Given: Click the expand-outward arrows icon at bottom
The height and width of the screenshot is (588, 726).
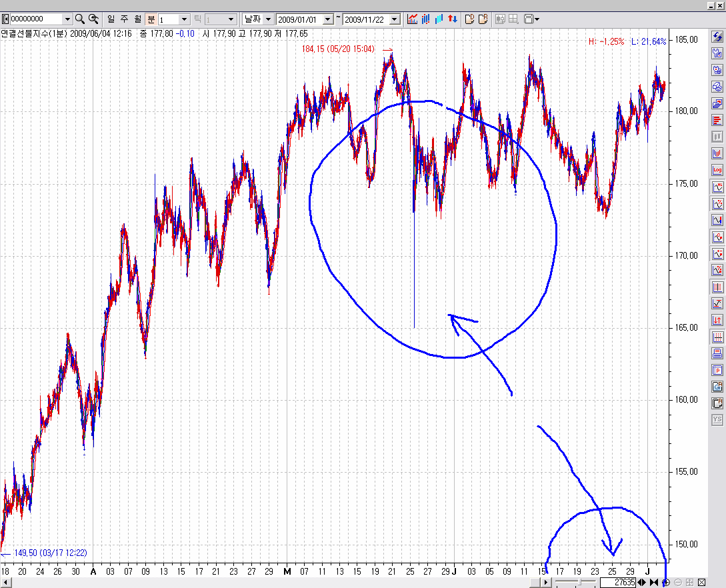Looking at the screenshot, I should (x=642, y=583).
